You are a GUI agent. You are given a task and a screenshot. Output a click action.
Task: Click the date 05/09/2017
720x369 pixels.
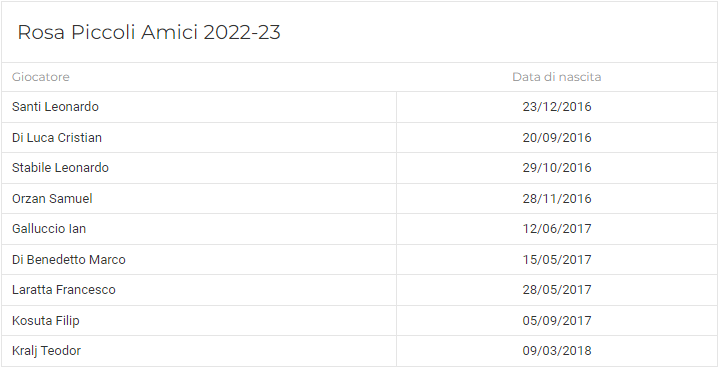(557, 320)
